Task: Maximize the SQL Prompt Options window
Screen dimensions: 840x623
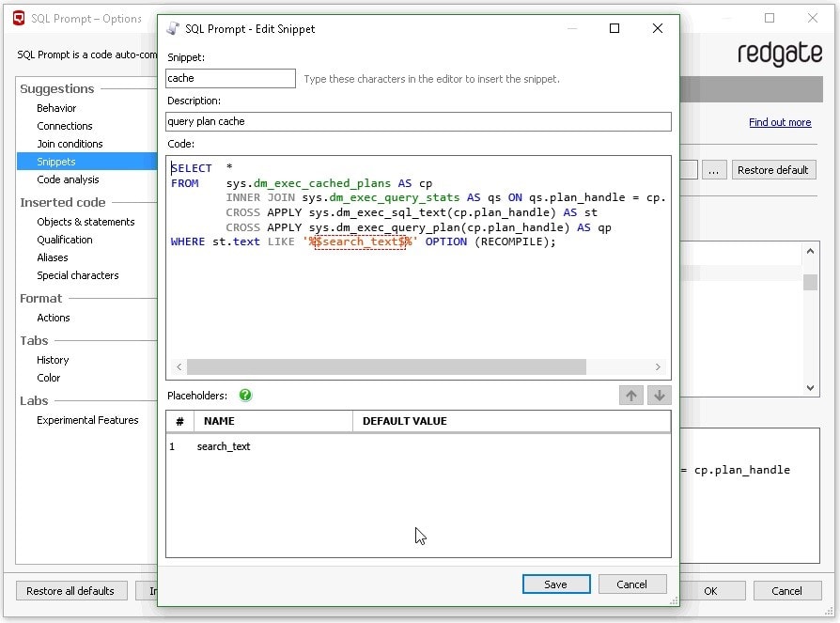Action: pos(770,18)
